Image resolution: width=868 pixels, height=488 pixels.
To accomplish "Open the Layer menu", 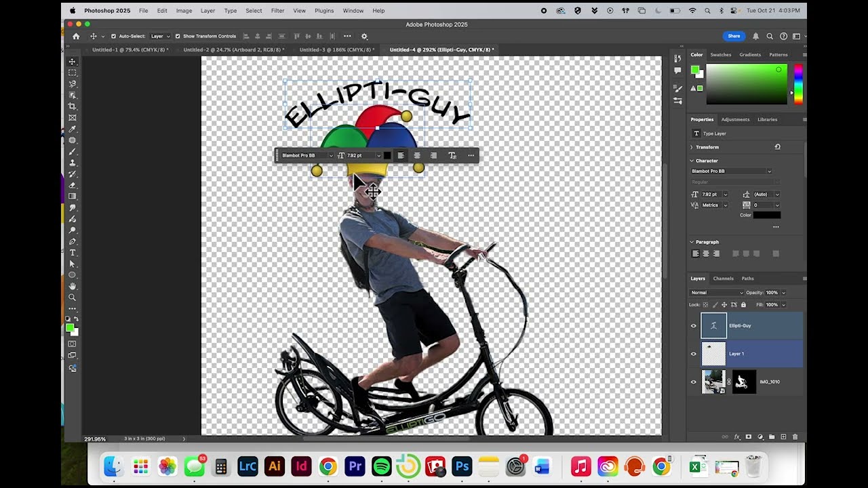I will (208, 11).
